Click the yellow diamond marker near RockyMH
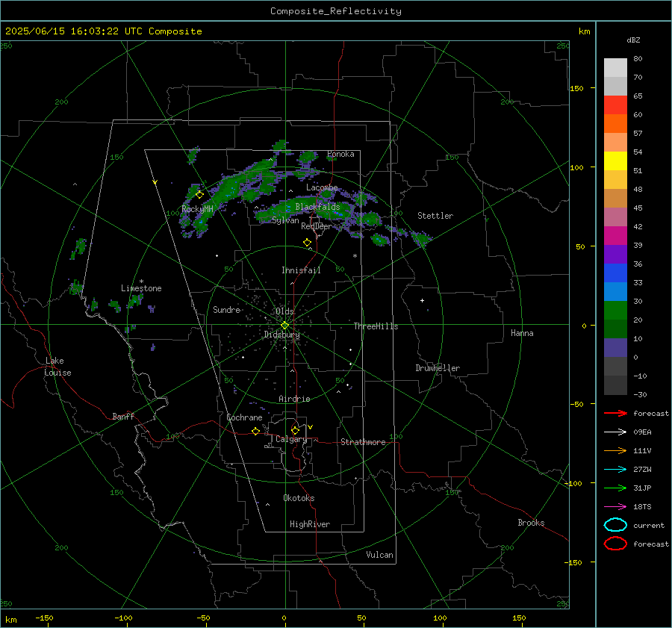 (x=199, y=195)
